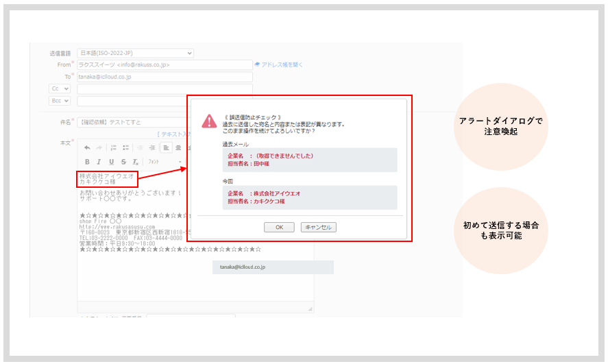Click the red warning triangle icon
608x364 pixels.
[209, 121]
